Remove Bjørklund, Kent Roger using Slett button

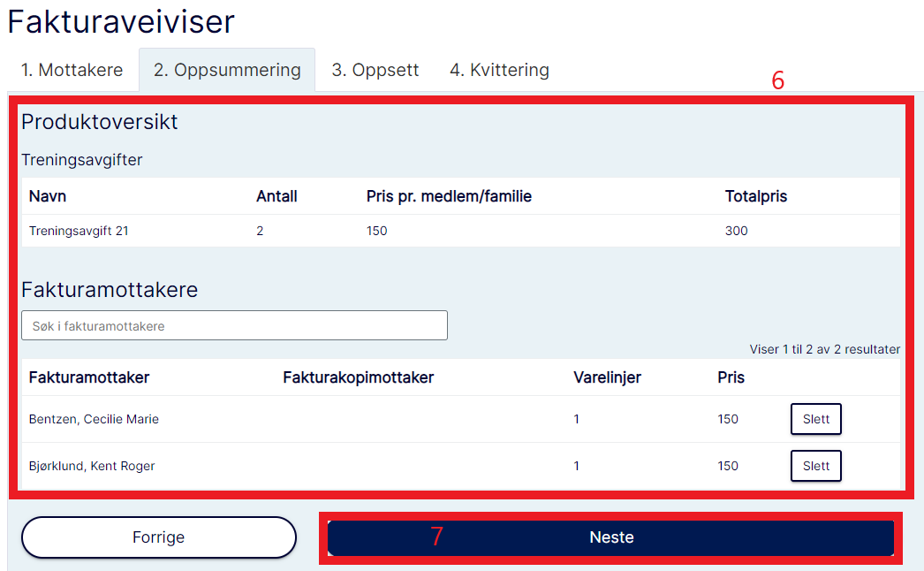point(815,466)
